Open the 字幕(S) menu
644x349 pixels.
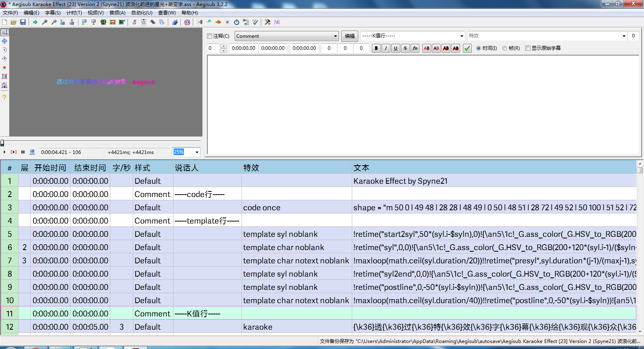click(x=53, y=13)
